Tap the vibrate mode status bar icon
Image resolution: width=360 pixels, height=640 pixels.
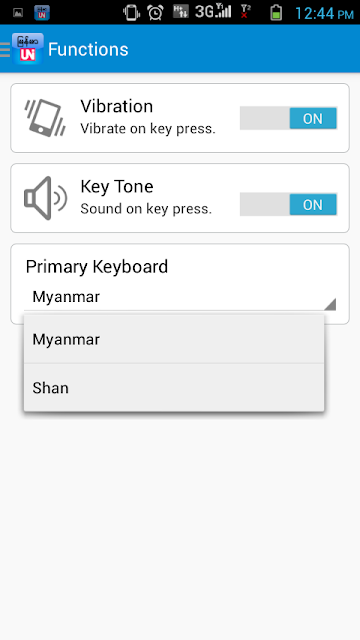(131, 12)
